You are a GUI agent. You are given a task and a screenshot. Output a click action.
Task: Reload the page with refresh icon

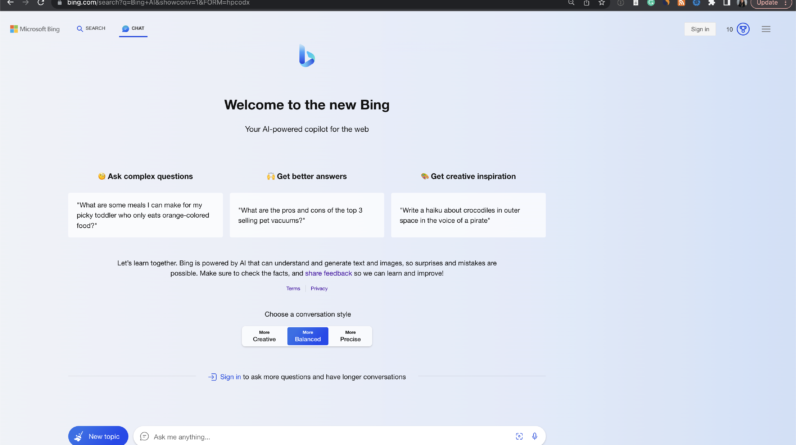pyautogui.click(x=41, y=3)
